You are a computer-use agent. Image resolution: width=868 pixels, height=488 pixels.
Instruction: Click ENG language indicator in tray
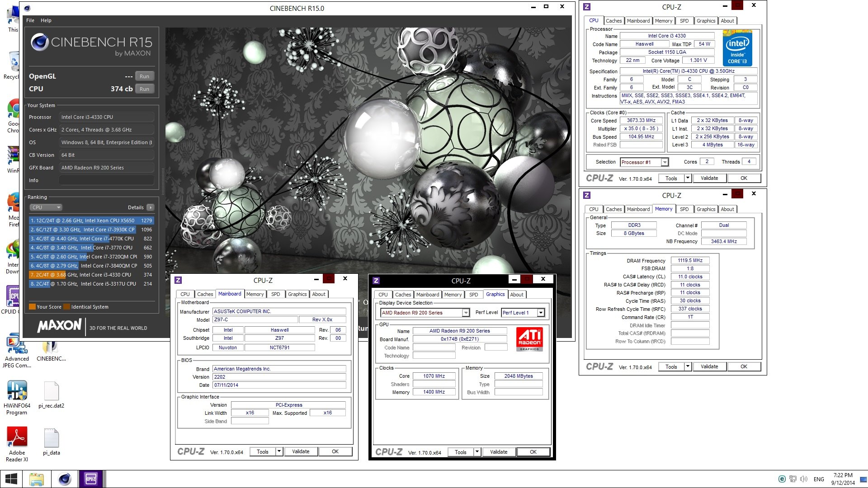[819, 479]
